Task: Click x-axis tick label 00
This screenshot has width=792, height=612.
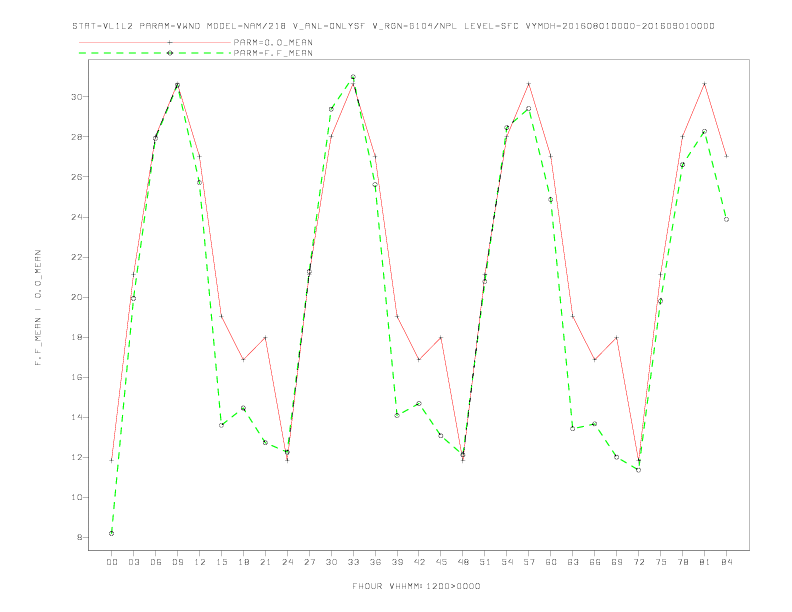Action: click(x=112, y=562)
